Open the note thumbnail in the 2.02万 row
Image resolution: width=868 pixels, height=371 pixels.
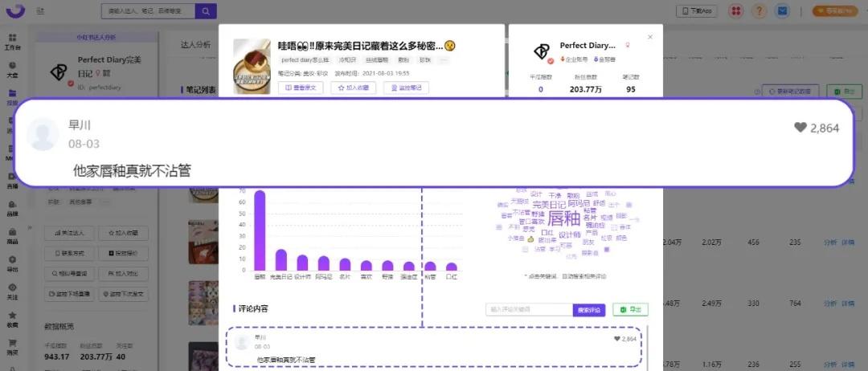(203, 241)
